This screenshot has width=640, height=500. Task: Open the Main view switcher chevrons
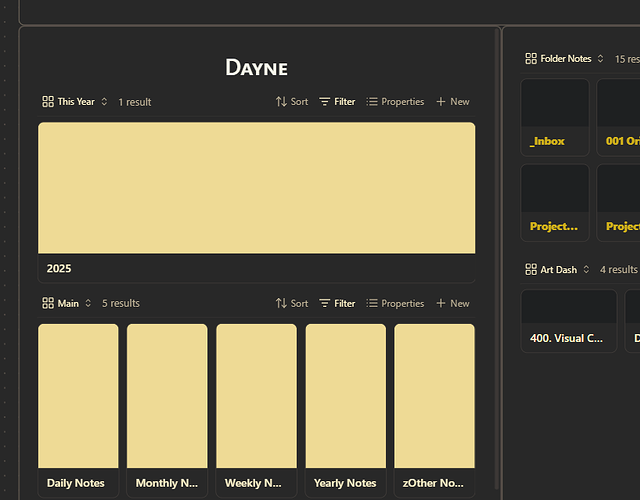click(x=88, y=303)
